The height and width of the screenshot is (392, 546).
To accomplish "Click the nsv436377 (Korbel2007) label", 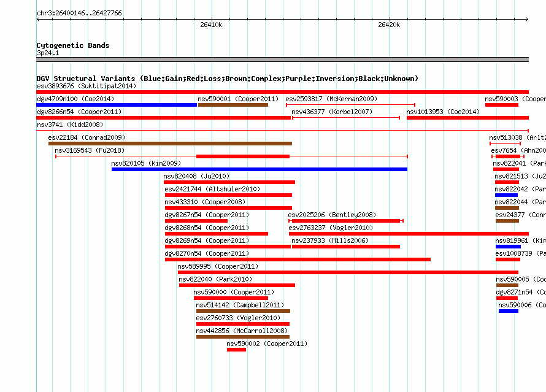I will pos(332,112).
